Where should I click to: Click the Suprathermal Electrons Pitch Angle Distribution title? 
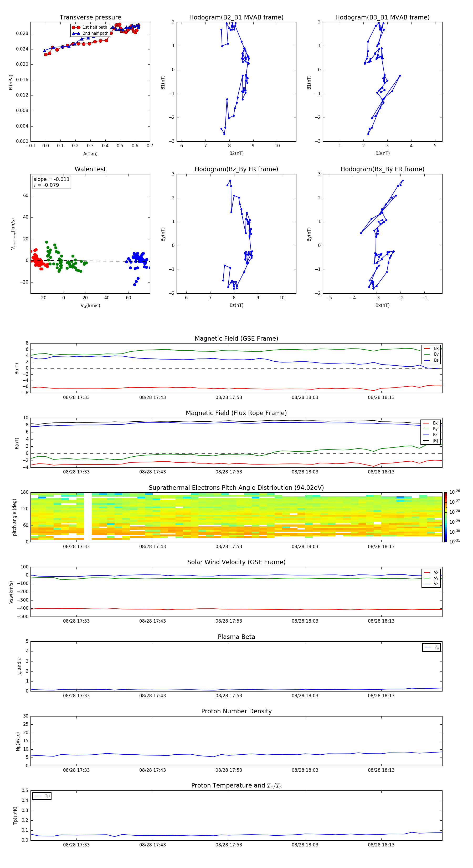coord(236,488)
